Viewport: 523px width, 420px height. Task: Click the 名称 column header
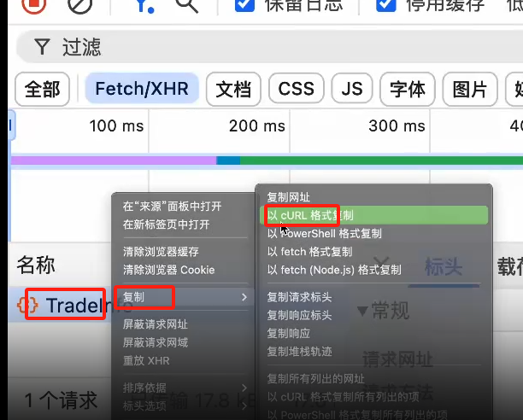coord(36,265)
